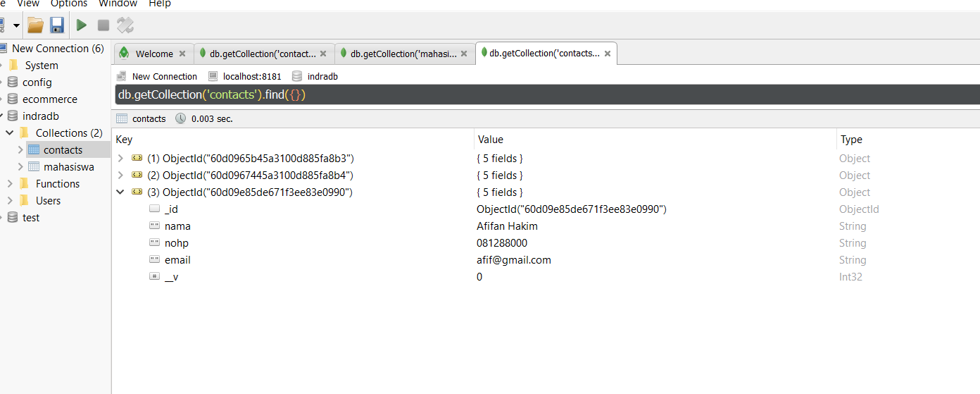This screenshot has height=394, width=980.
Task: Expand the Functions folder node
Action: tap(10, 184)
